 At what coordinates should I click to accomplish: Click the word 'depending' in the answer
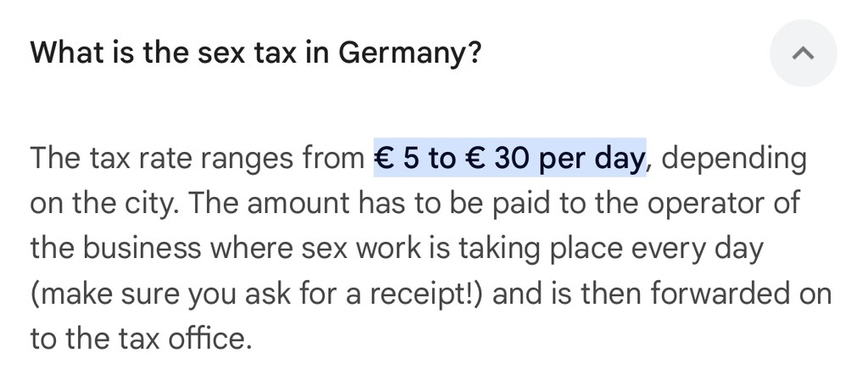tap(733, 160)
